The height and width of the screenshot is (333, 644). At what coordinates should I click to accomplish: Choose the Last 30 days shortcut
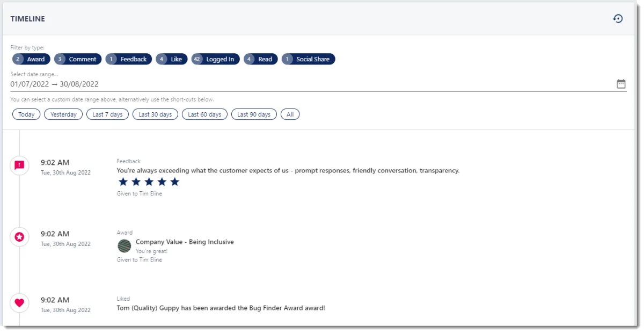point(155,114)
